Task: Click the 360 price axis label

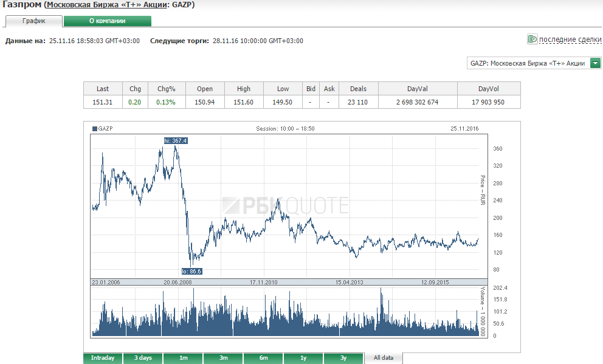Action: pyautogui.click(x=498, y=149)
